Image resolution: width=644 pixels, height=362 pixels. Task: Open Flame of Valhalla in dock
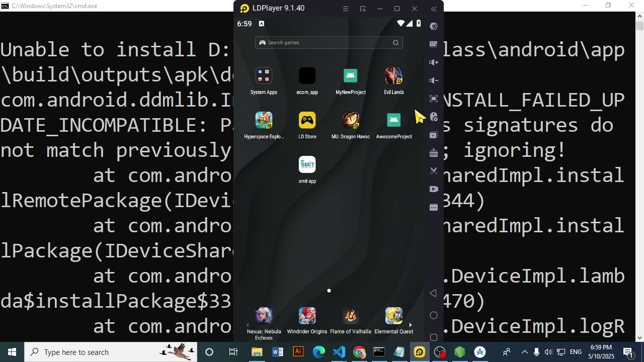[x=351, y=316]
